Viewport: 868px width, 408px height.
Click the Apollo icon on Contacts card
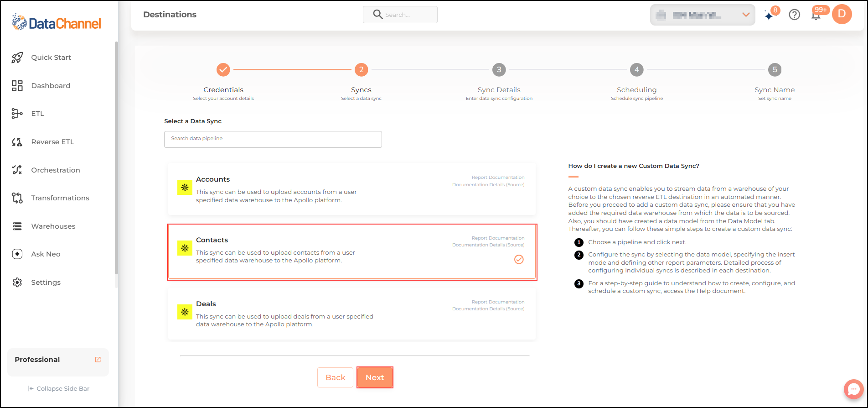185,248
